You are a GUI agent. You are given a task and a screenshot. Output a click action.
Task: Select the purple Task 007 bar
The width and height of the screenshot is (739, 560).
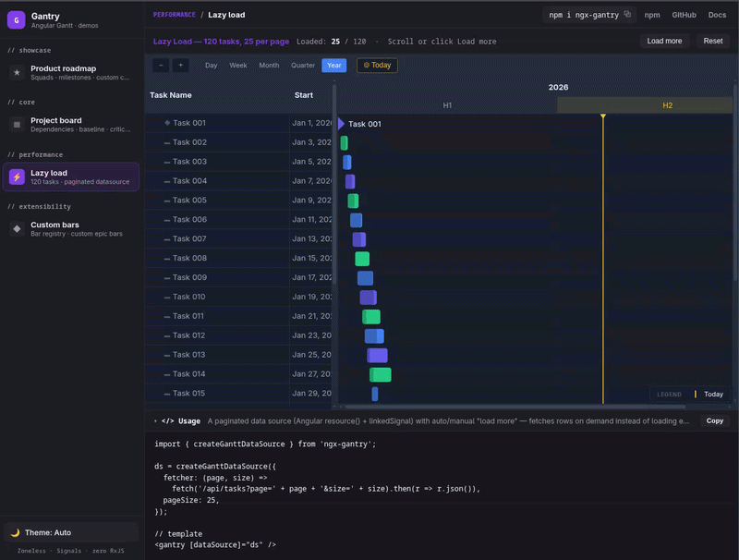(x=359, y=239)
